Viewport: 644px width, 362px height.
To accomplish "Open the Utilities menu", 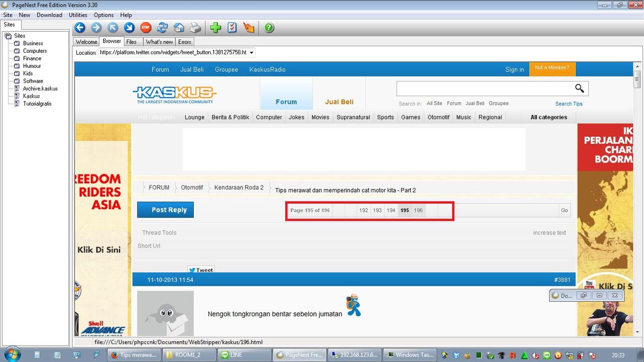I will click(x=78, y=15).
